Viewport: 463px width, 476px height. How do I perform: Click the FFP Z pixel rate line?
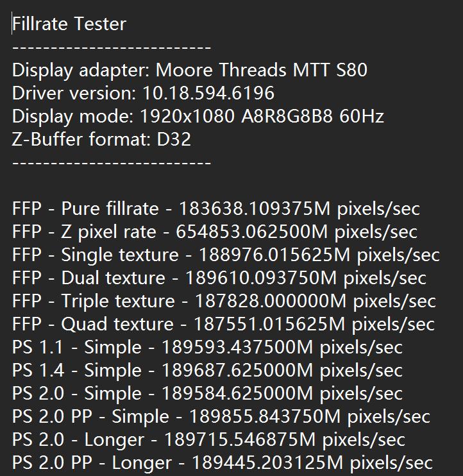coord(215,232)
